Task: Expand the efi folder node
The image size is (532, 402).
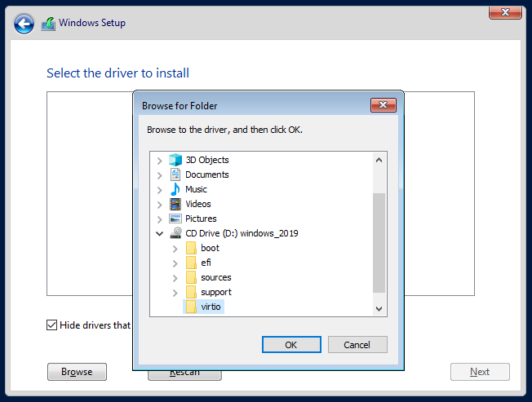Action: pyautogui.click(x=175, y=263)
